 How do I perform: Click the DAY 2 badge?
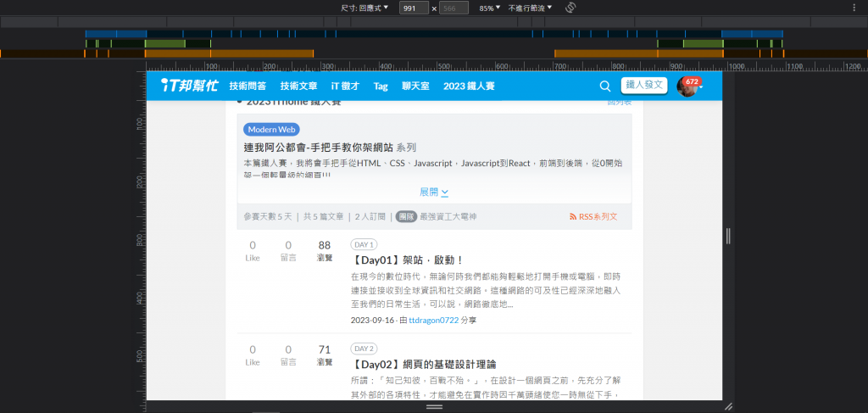tap(364, 349)
